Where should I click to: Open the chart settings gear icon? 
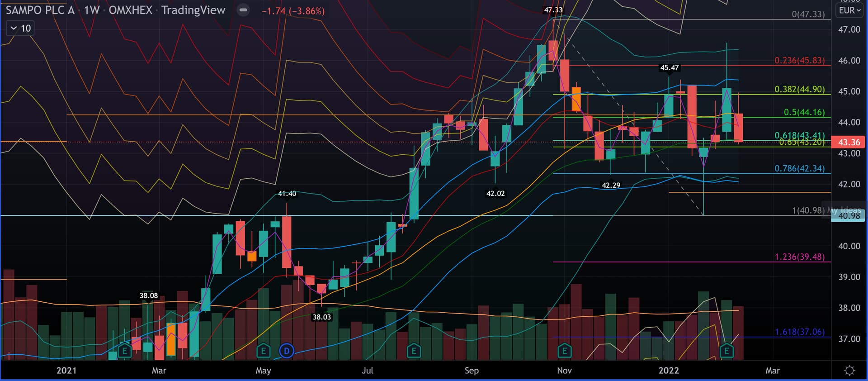click(x=849, y=371)
